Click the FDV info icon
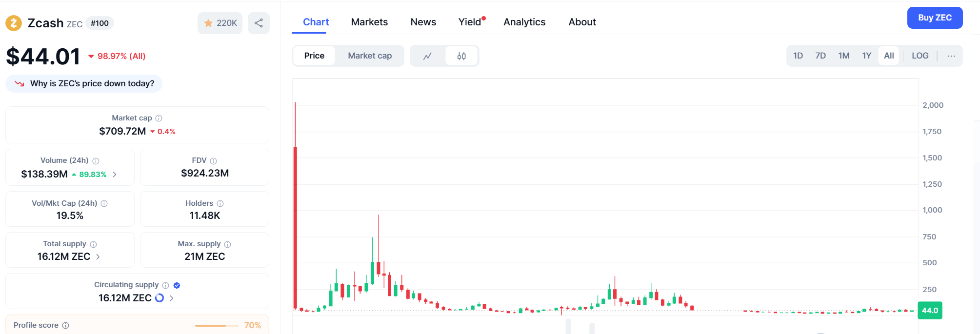The image size is (980, 334). 213,161
